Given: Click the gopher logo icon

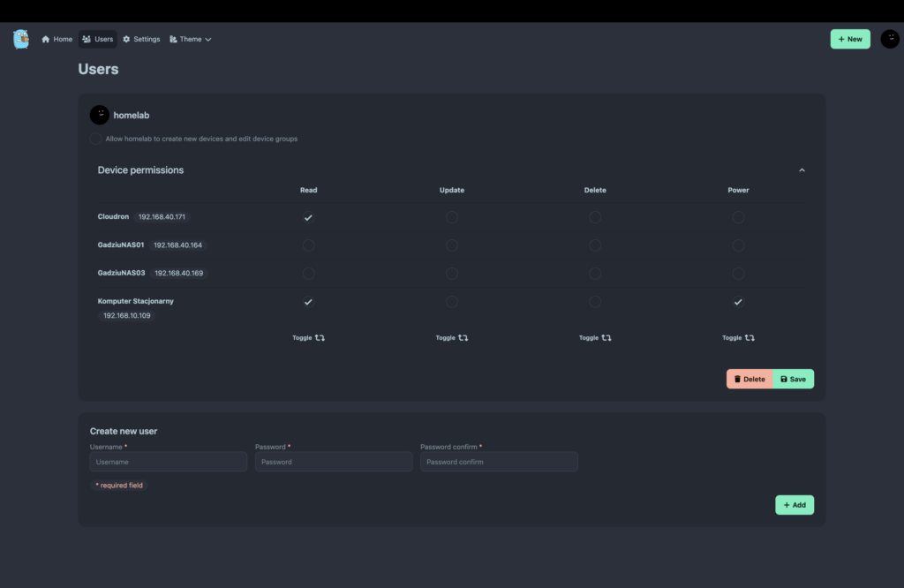Looking at the screenshot, I should (x=21, y=39).
